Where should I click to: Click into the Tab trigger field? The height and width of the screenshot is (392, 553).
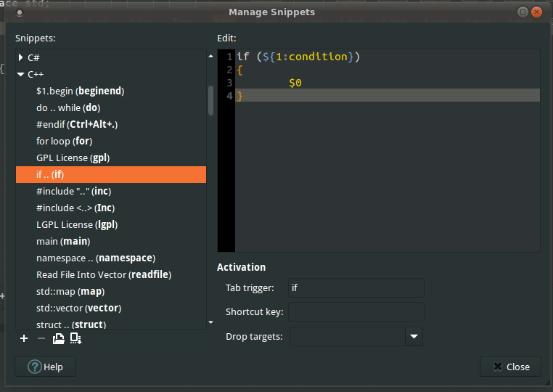click(356, 288)
